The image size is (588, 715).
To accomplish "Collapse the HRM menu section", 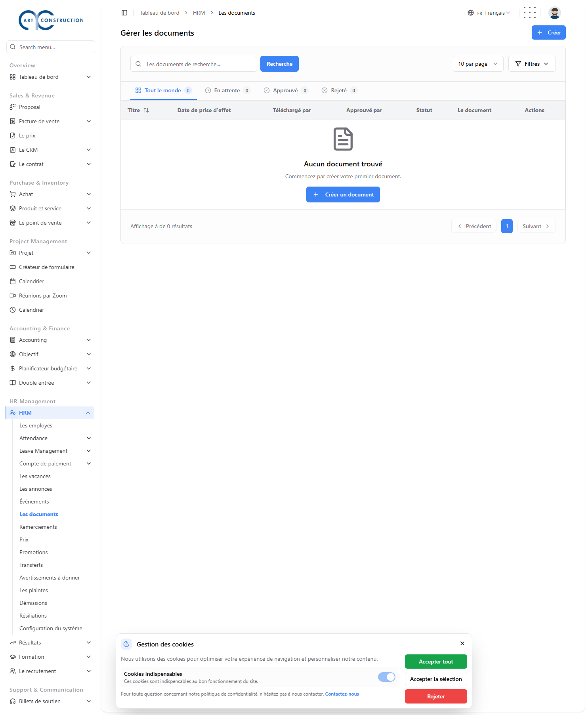I will point(50,413).
